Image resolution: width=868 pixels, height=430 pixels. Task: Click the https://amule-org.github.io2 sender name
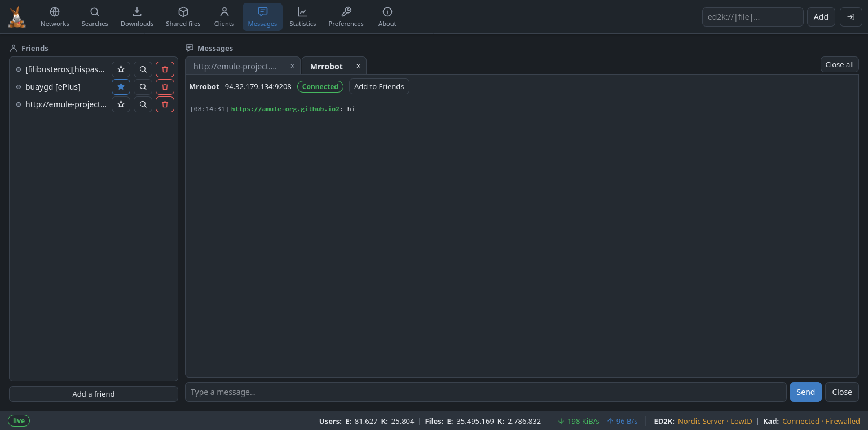(x=285, y=109)
